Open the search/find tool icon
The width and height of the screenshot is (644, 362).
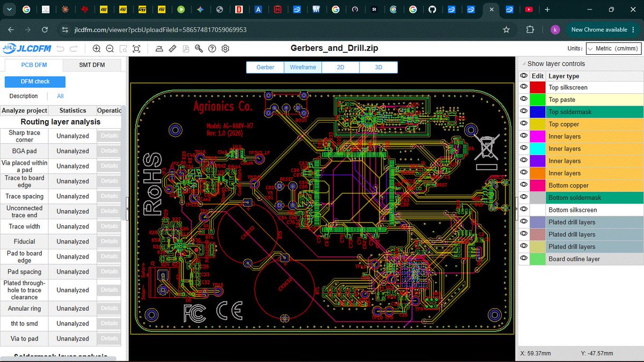pyautogui.click(x=199, y=49)
